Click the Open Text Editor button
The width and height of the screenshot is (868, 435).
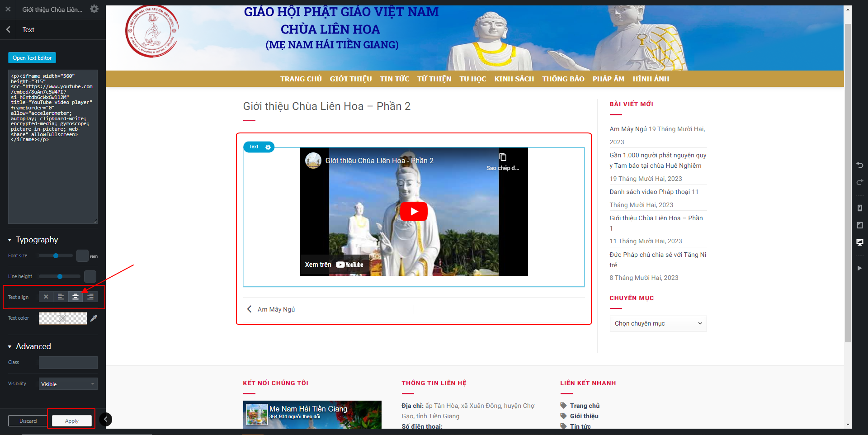[32, 58]
